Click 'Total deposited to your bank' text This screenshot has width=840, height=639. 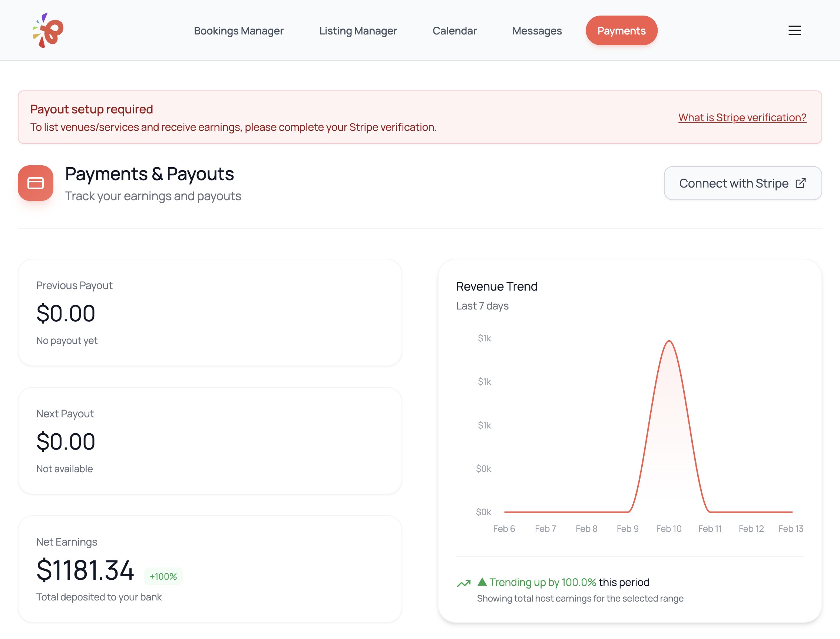click(x=99, y=597)
